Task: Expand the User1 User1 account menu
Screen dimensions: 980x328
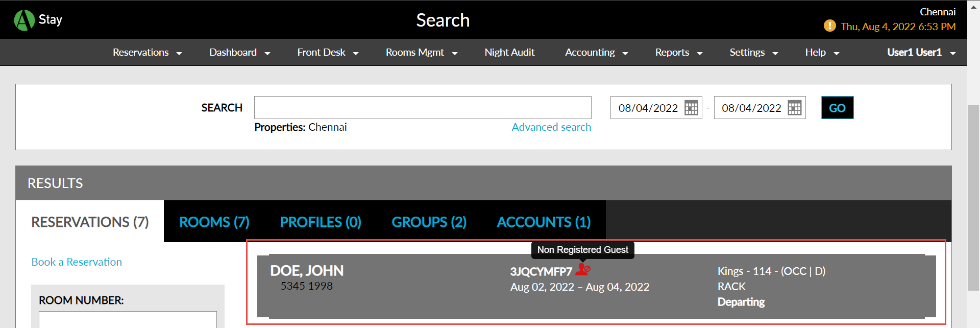Action: coord(921,53)
